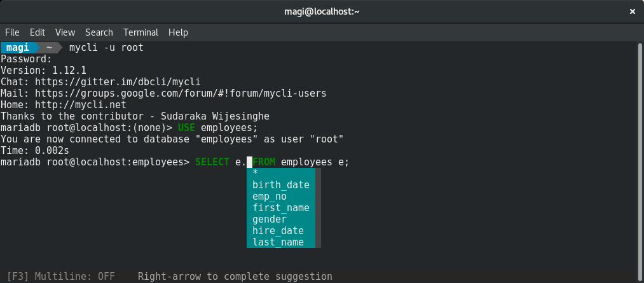The width and height of the screenshot is (644, 283).
Task: Open the Edit menu
Action: pos(38,32)
